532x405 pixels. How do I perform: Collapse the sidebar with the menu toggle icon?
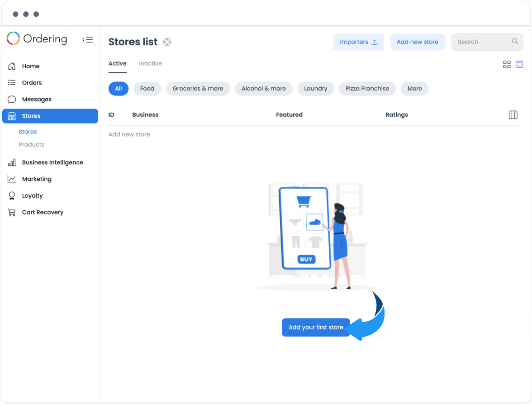88,40
